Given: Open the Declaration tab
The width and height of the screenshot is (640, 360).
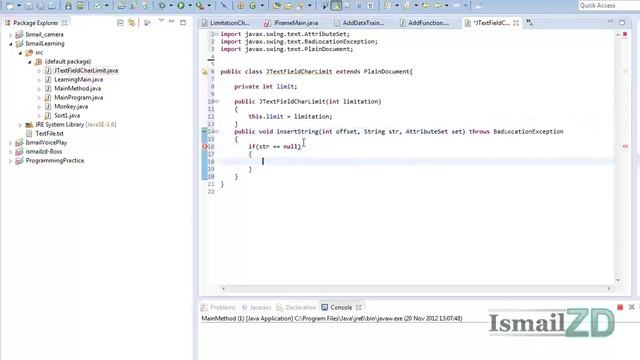Looking at the screenshot, I should click(296, 307).
